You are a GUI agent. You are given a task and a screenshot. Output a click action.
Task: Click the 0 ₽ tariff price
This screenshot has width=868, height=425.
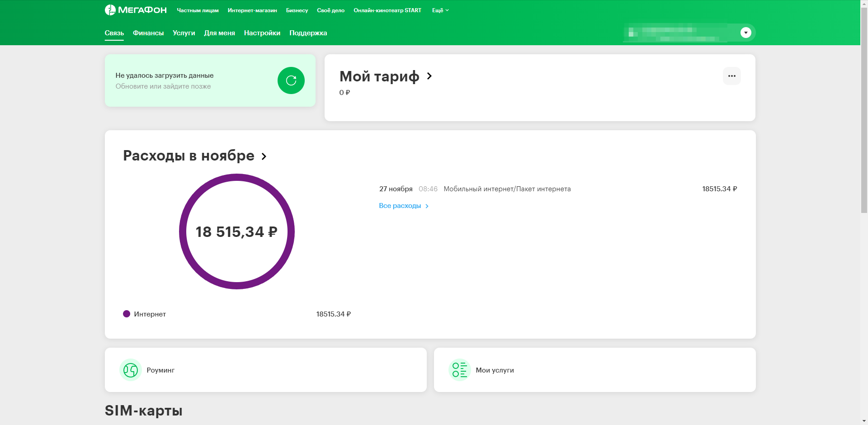[x=345, y=93]
